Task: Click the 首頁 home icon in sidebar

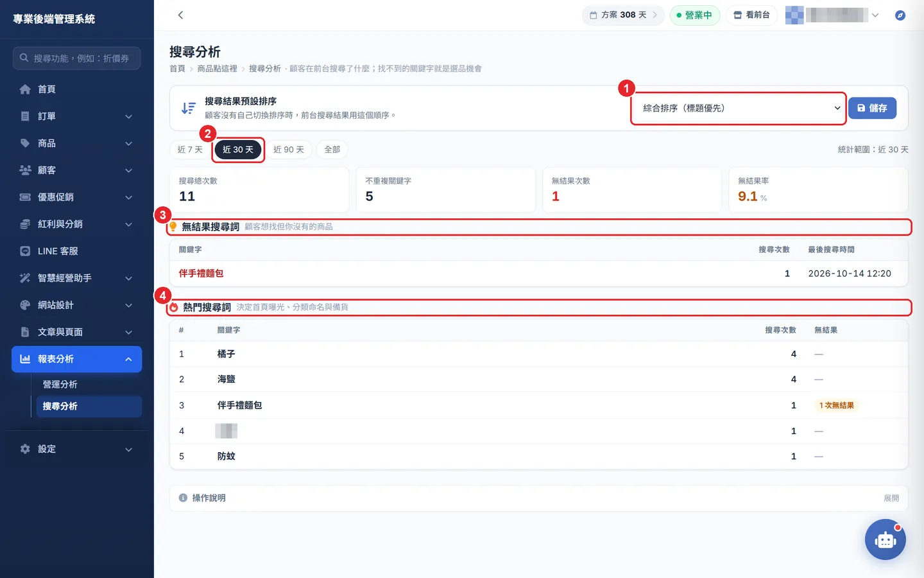Action: point(25,89)
